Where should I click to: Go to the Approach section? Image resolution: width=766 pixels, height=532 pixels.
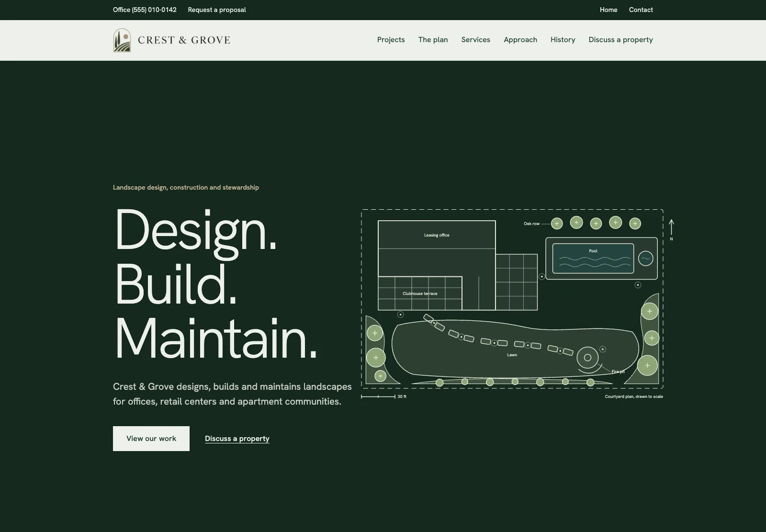(520, 40)
